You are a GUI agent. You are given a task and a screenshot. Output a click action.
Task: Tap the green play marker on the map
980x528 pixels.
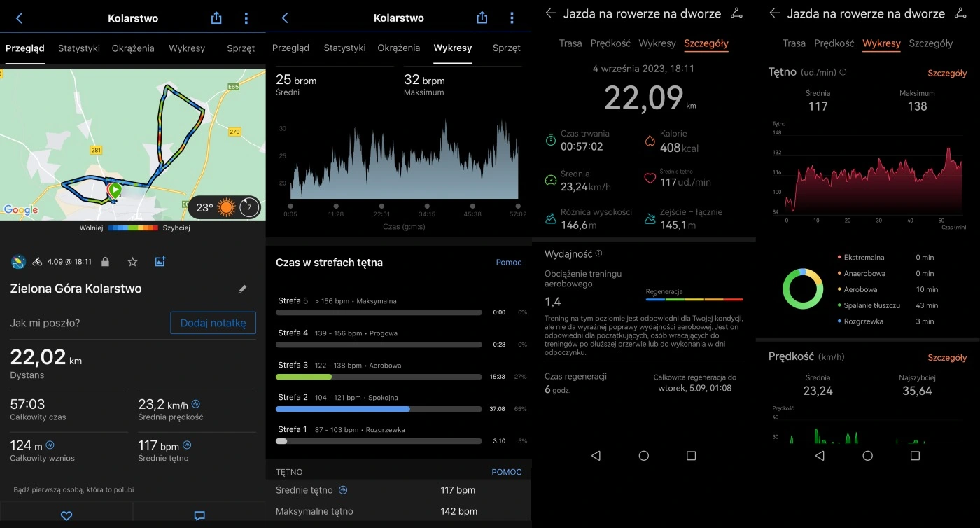point(115,190)
